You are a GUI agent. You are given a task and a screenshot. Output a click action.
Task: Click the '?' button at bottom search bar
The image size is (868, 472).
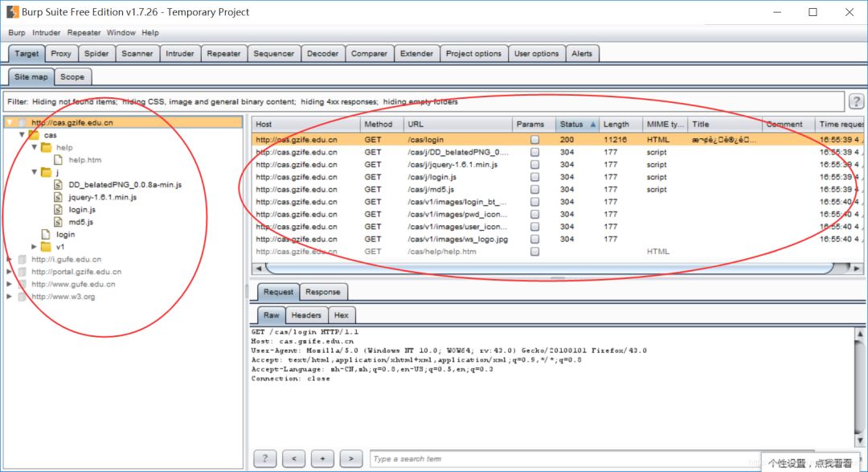[x=265, y=458]
